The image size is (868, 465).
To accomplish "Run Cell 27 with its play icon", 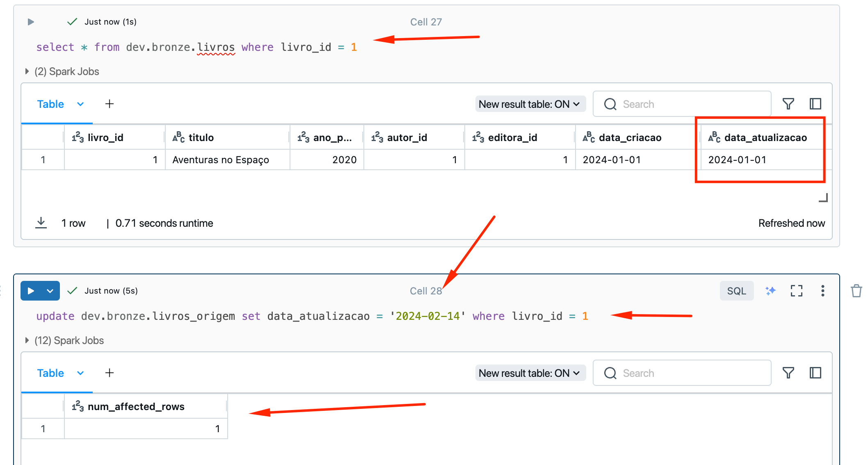I will pos(31,22).
